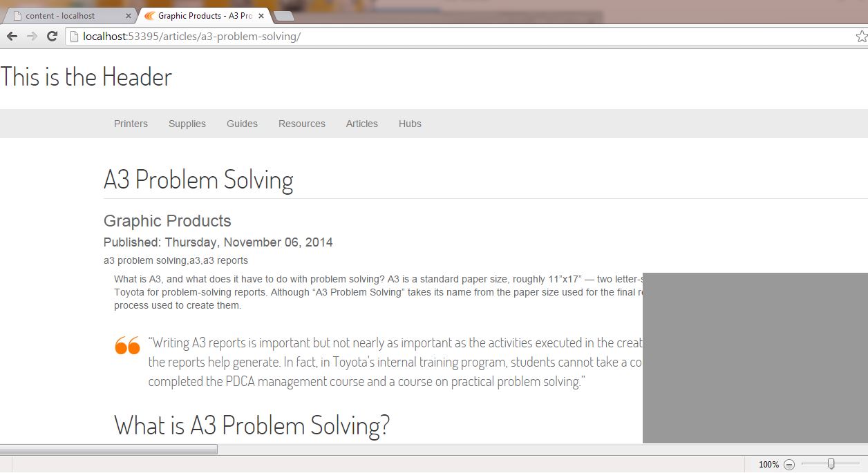Click the browser forward arrow
Image resolution: width=868 pixels, height=473 pixels.
coord(32,37)
